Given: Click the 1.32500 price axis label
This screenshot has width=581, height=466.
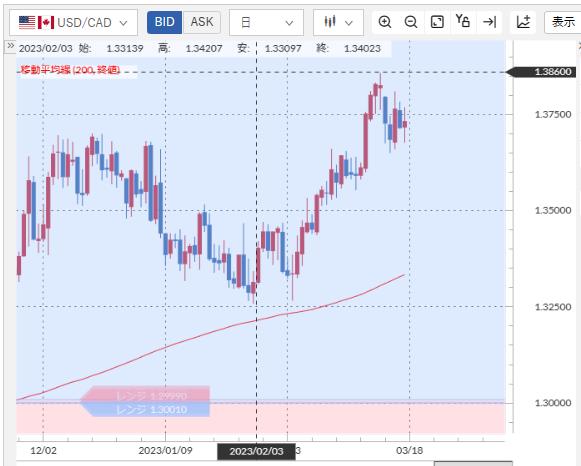Looking at the screenshot, I should coord(553,307).
